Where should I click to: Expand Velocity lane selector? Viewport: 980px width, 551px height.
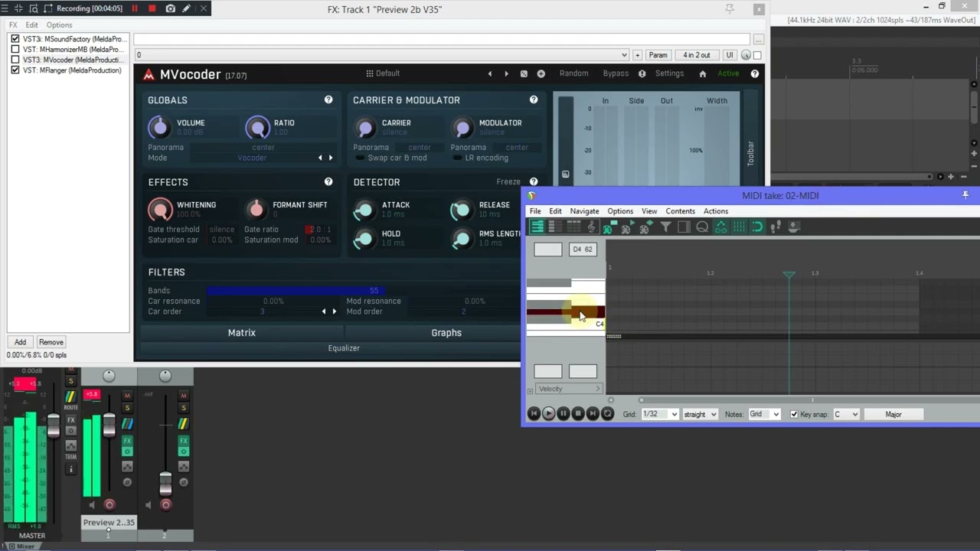tap(567, 389)
